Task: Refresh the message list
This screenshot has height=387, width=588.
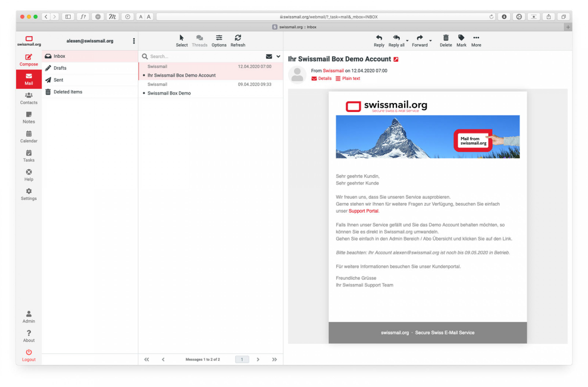Action: 238,41
